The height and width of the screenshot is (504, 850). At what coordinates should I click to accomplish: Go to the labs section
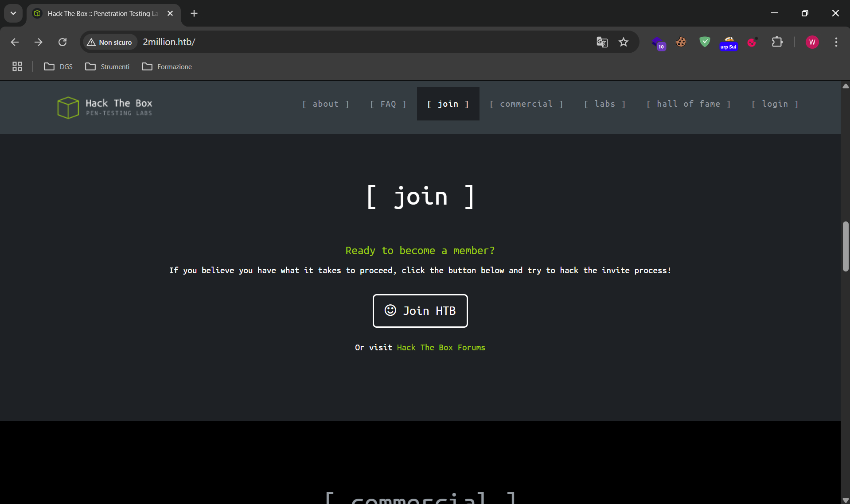pos(605,104)
